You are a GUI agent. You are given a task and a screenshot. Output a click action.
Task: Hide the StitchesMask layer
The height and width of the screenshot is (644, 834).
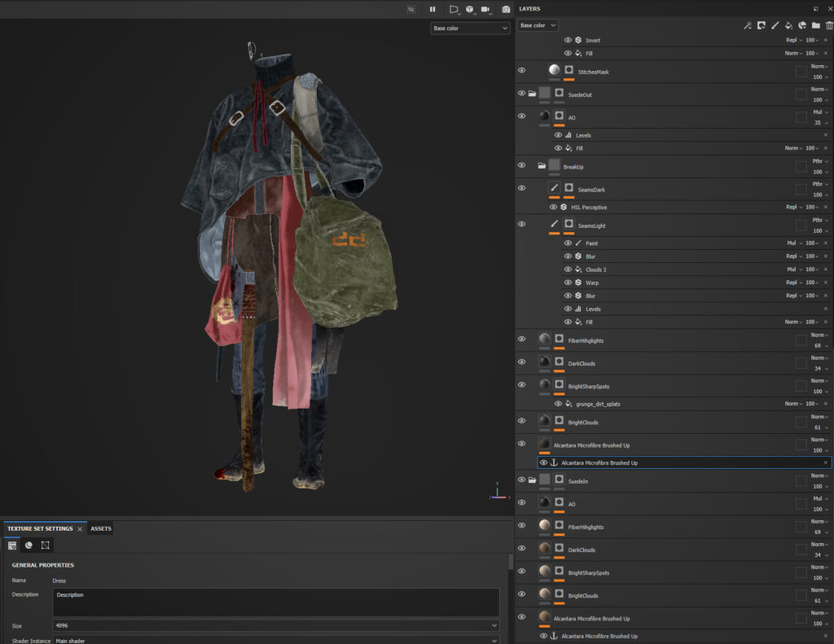(521, 71)
